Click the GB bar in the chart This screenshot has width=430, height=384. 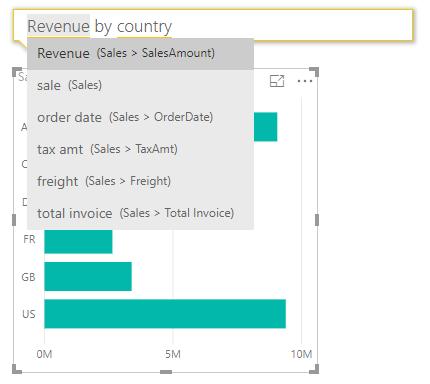[x=88, y=276]
